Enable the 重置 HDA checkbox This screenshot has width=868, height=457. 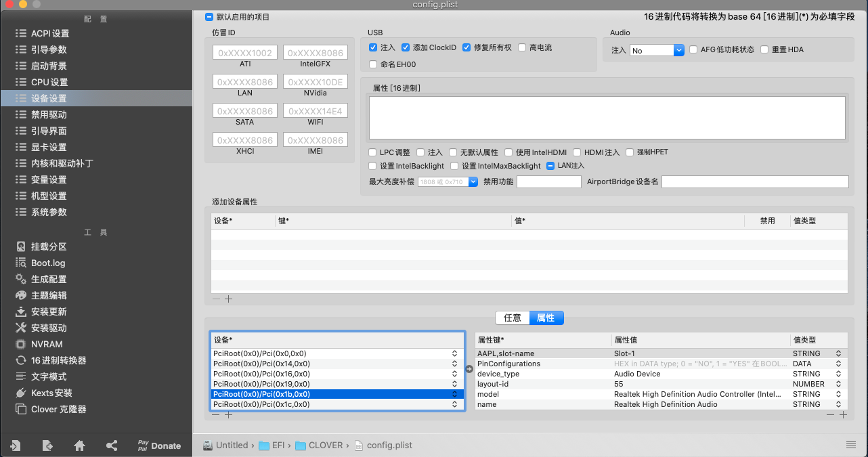coord(764,49)
